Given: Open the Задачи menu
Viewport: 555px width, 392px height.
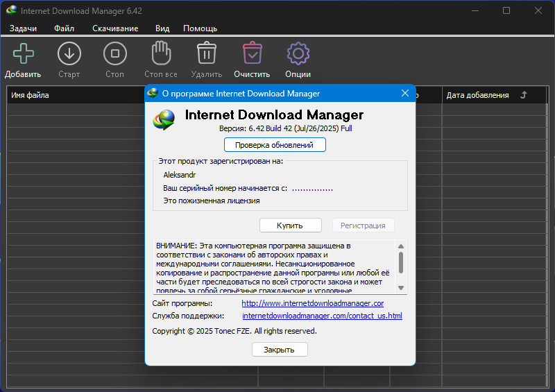Looking at the screenshot, I should [23, 28].
